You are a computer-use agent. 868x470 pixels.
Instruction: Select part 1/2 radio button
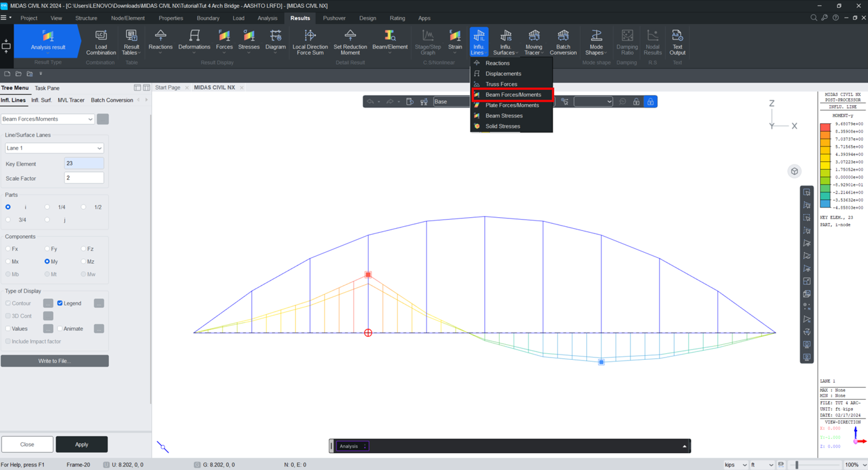coord(83,207)
